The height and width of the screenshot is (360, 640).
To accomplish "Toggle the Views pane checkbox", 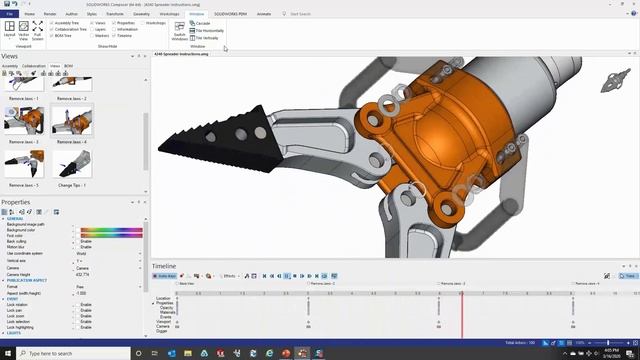I will 92,23.
